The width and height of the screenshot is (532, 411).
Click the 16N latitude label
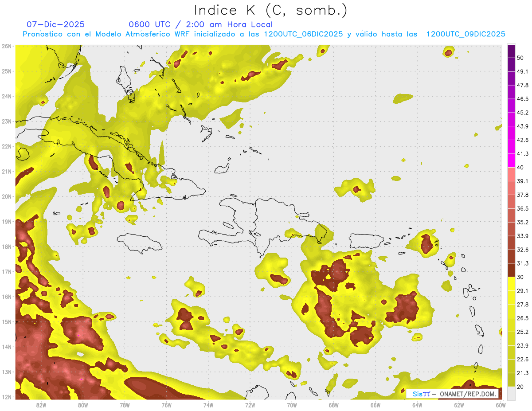[x=7, y=297]
